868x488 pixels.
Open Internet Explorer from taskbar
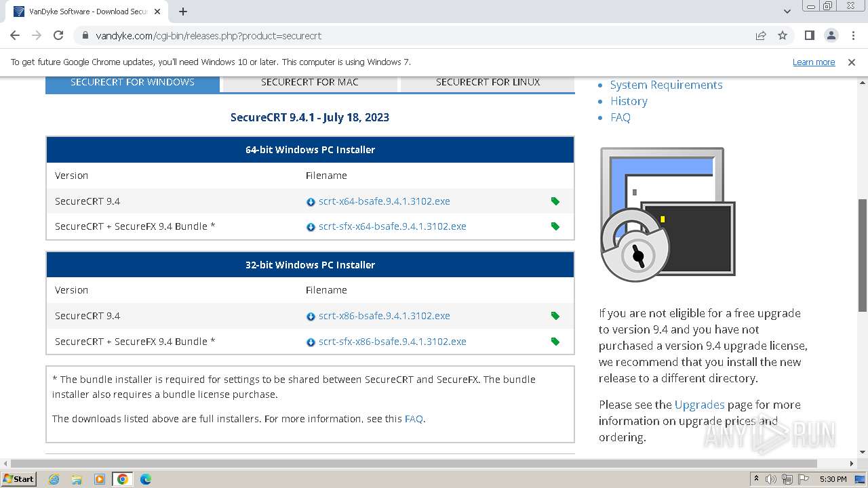pyautogui.click(x=54, y=479)
